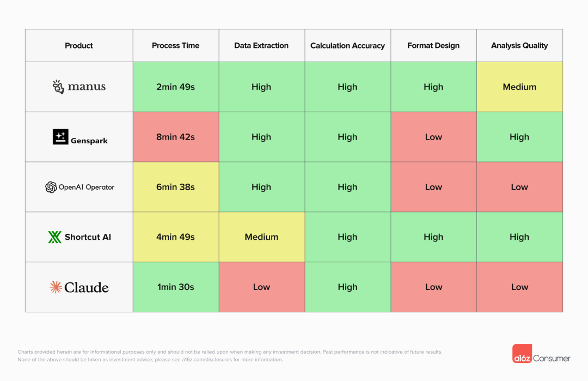The image size is (588, 381).
Task: Click the Calculation Accuracy column header
Action: tap(347, 46)
